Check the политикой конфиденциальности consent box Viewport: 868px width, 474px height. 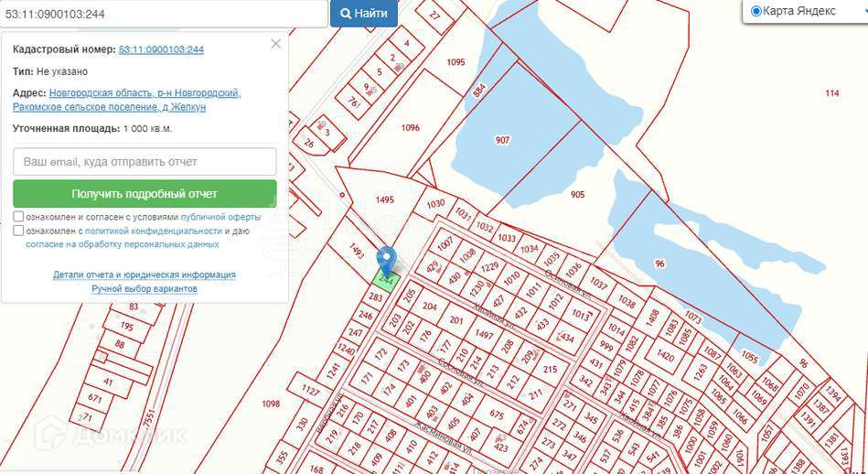[x=18, y=231]
